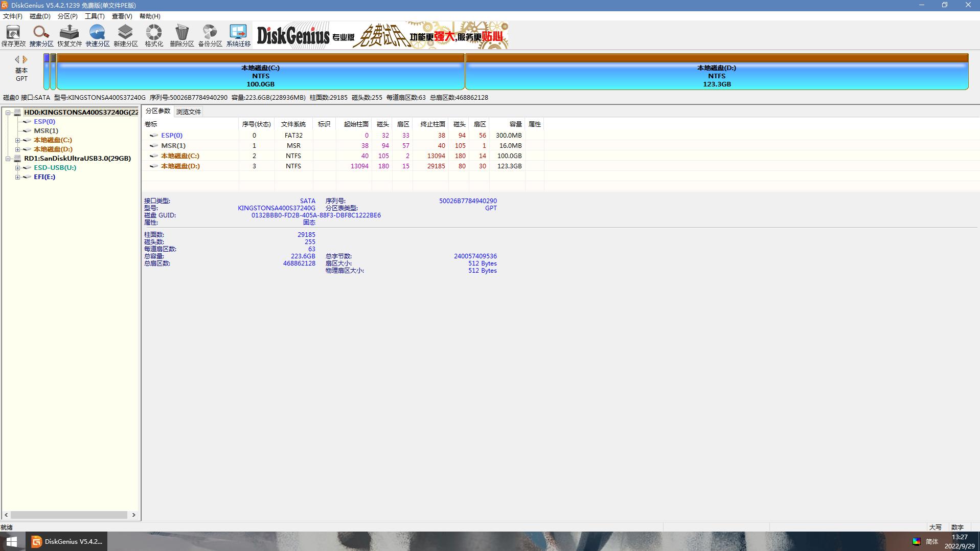Click the Windows Start button
Viewport: 980px width, 551px height.
(x=11, y=541)
